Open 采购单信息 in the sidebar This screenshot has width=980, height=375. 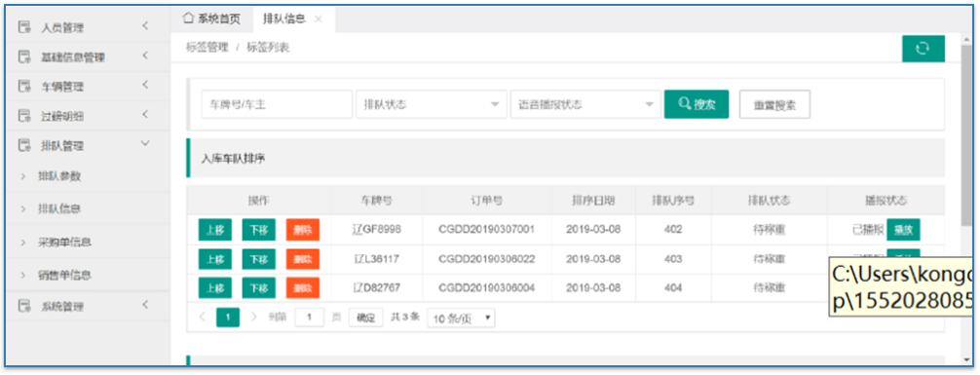point(64,242)
